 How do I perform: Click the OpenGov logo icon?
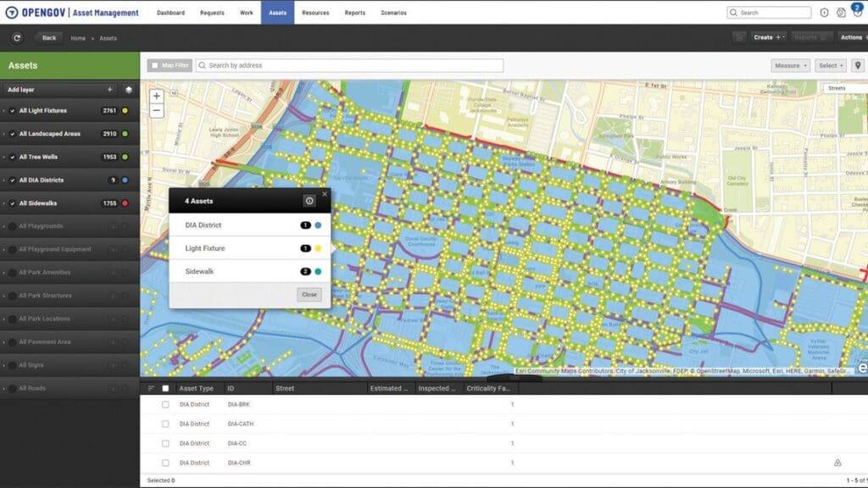pyautogui.click(x=11, y=12)
